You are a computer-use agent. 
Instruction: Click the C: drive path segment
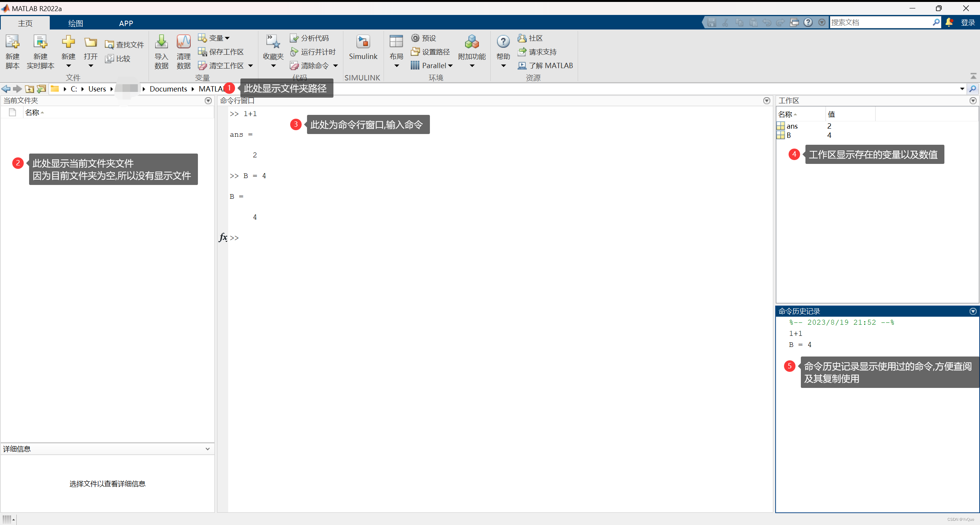[74, 89]
